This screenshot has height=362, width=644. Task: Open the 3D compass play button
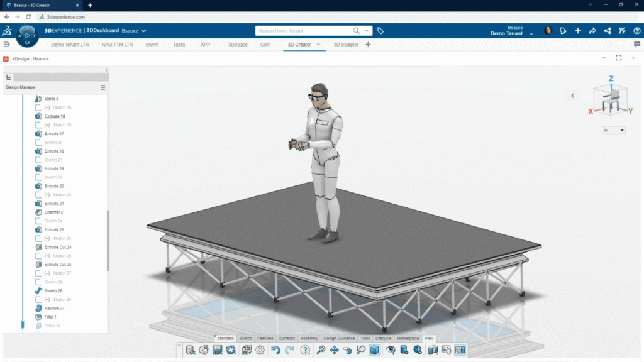(28, 36)
